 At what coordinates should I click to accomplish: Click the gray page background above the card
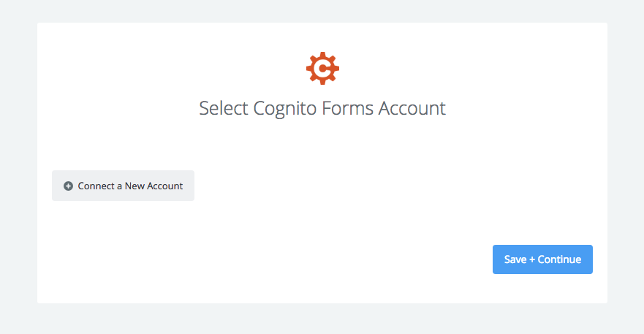[x=322, y=11]
